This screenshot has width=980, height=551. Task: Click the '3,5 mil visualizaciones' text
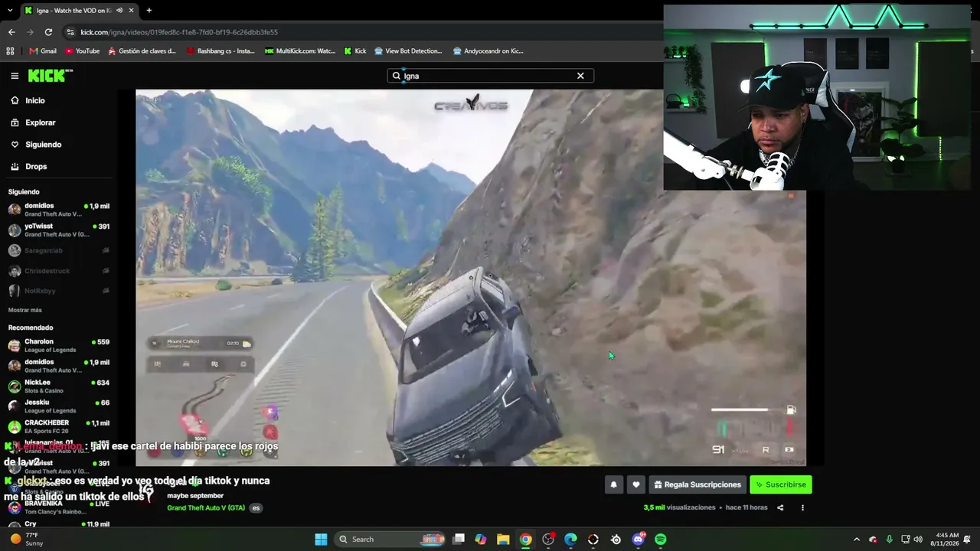[679, 507]
